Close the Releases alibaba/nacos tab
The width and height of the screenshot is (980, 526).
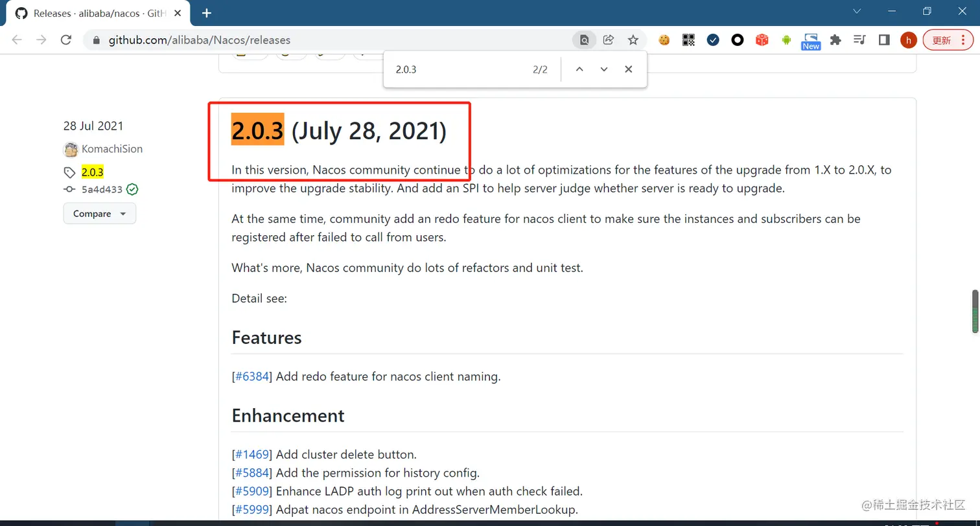178,13
